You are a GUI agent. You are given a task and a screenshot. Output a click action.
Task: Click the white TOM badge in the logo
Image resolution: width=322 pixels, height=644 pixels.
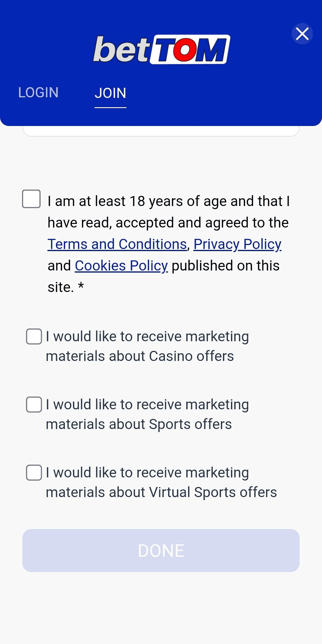click(x=190, y=50)
